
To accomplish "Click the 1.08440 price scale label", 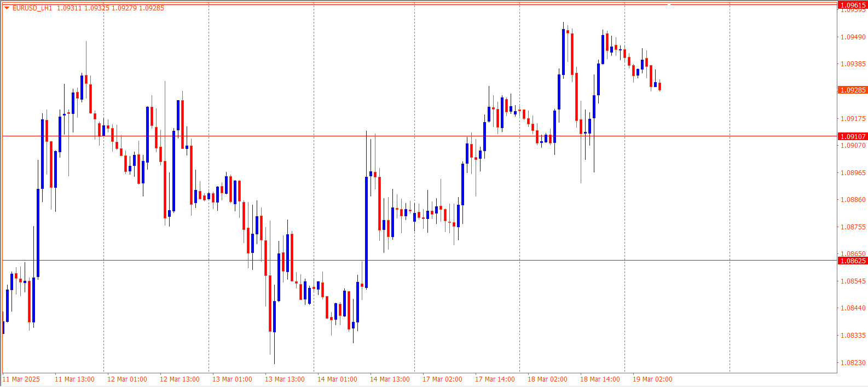I will 853,308.
